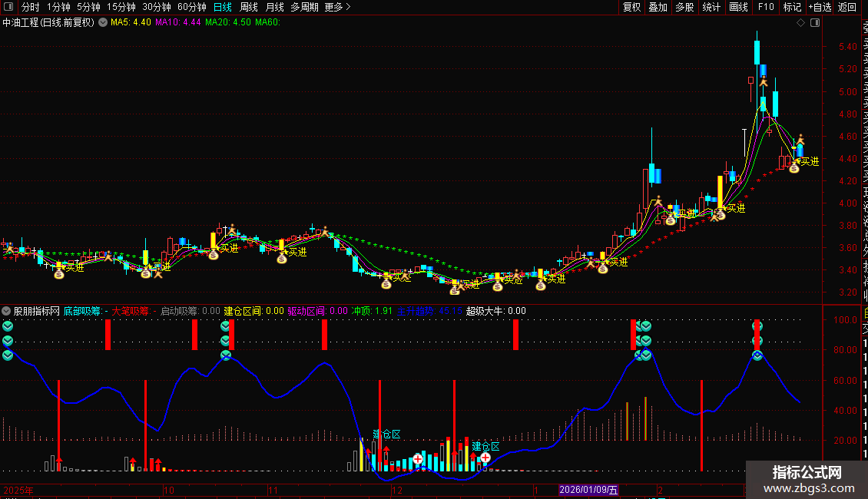Click the 5.40 price axis label
The width and height of the screenshot is (868, 499).
[847, 47]
